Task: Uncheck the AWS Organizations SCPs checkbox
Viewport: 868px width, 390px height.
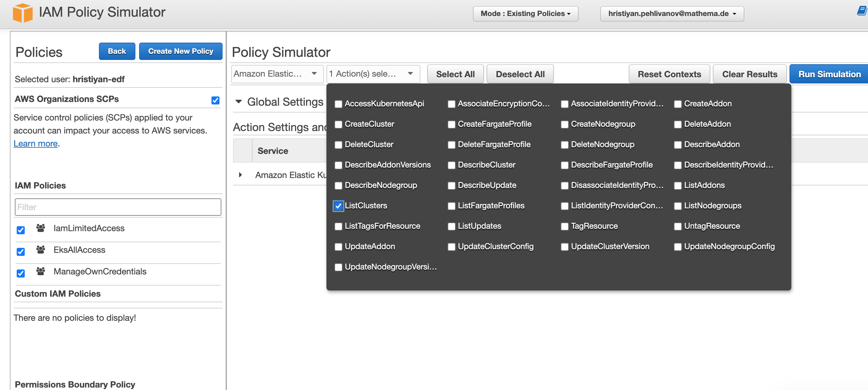Action: [215, 100]
